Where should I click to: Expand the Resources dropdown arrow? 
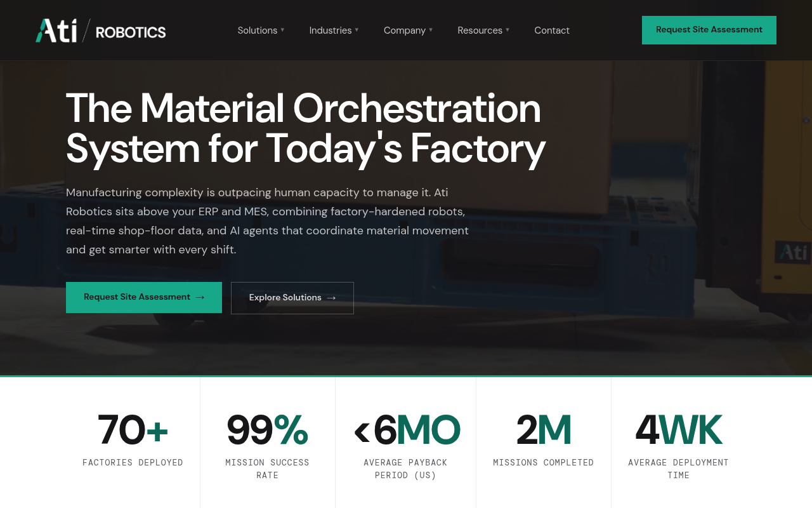tap(507, 30)
